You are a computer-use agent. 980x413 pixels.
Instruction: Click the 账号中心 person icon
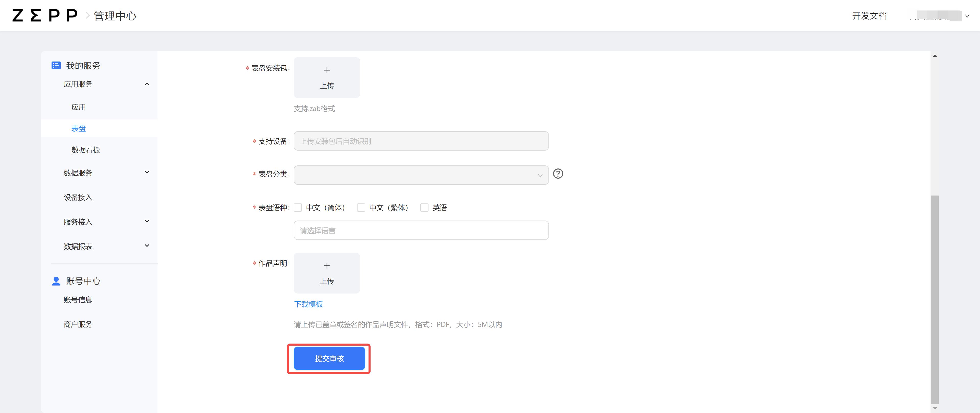[x=56, y=281]
